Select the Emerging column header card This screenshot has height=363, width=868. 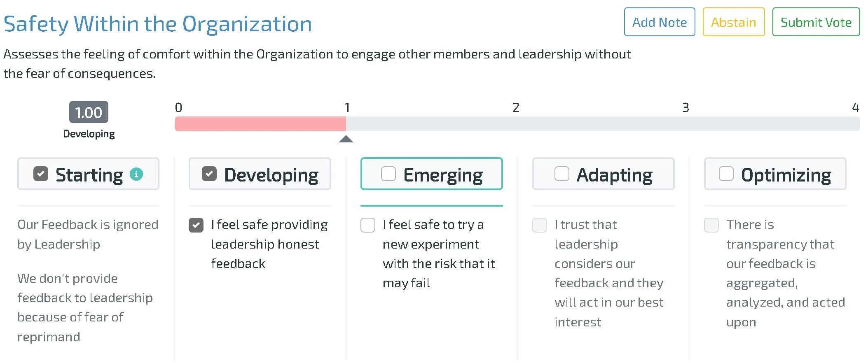click(x=432, y=174)
